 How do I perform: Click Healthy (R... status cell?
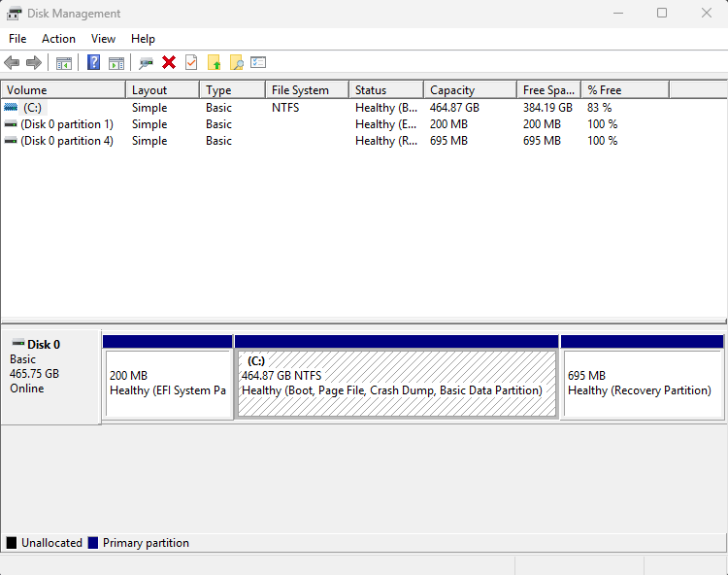[386, 141]
